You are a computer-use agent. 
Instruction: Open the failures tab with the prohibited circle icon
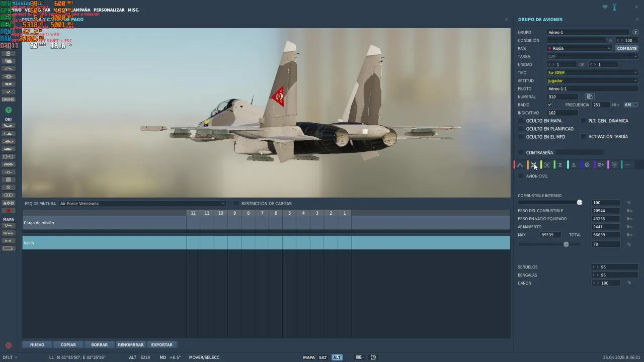587,165
